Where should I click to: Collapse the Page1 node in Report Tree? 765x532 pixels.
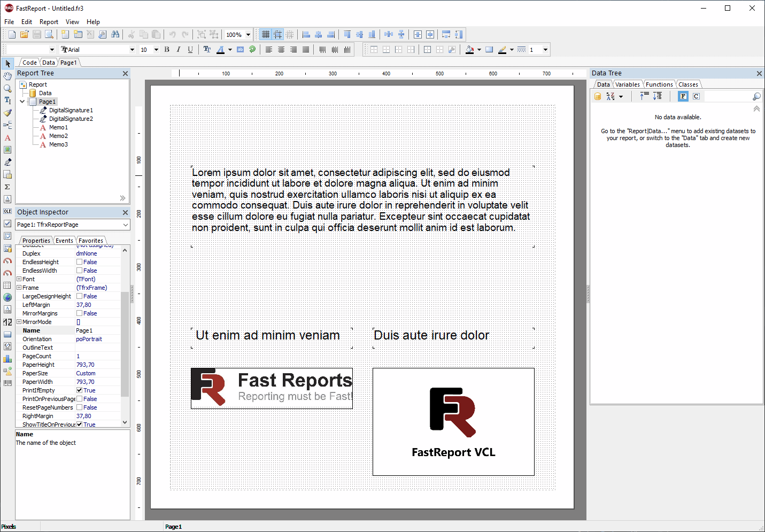[22, 101]
